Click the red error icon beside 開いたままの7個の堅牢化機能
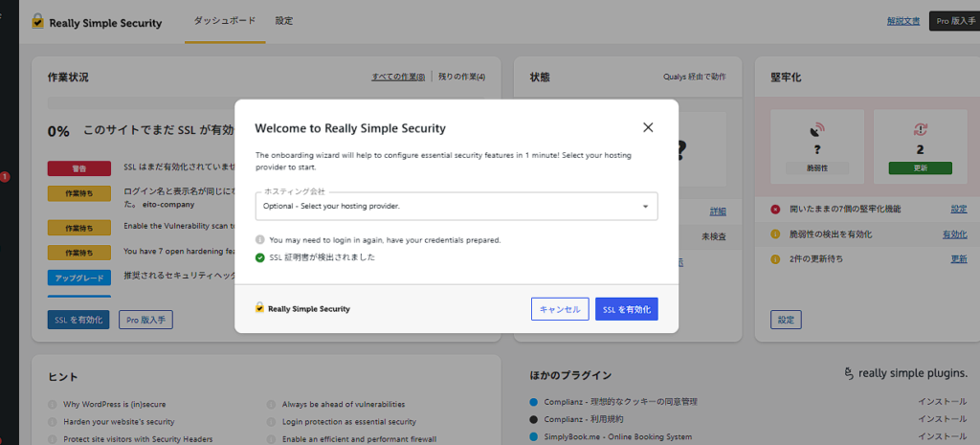 (775, 209)
